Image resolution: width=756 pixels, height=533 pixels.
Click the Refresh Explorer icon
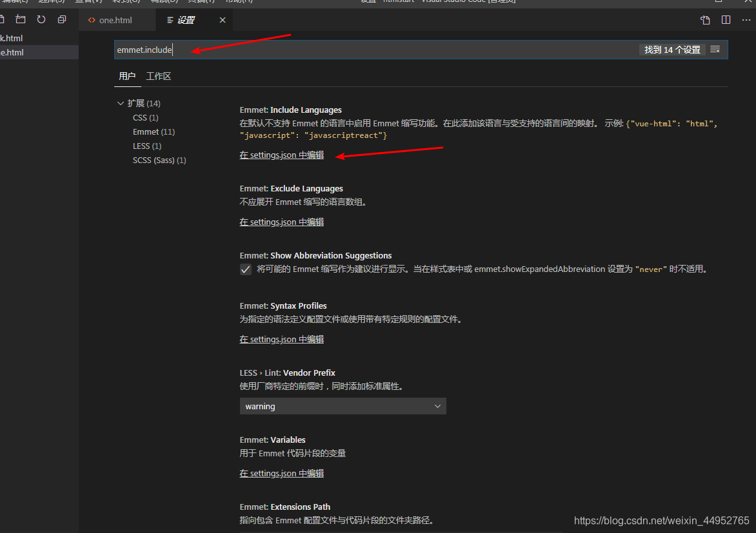41,19
